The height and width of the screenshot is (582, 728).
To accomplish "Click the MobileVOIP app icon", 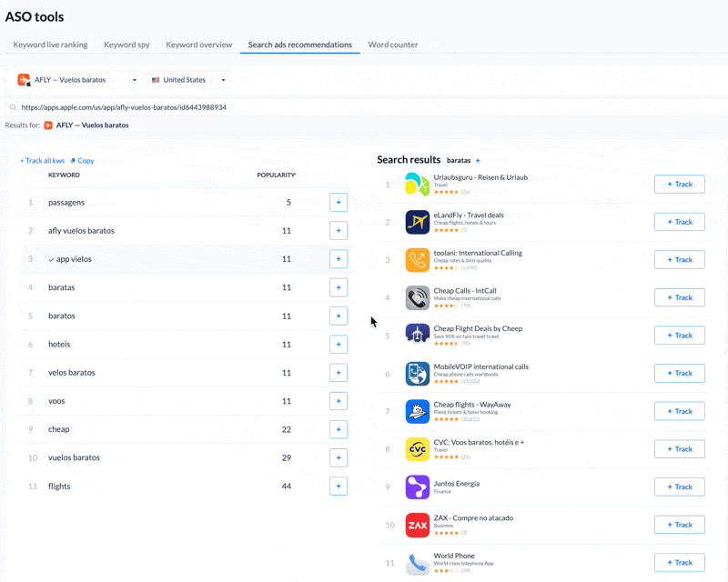I will click(x=417, y=374).
